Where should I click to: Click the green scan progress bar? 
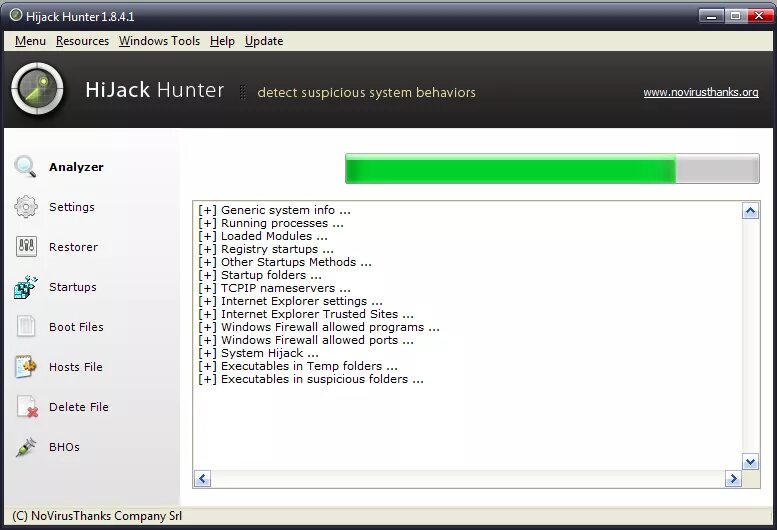pyautogui.click(x=552, y=168)
